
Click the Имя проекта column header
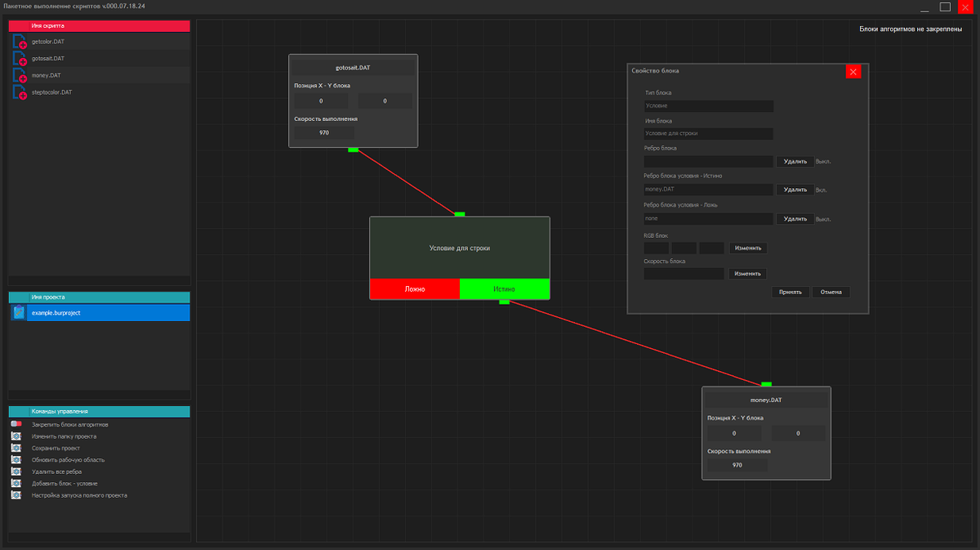100,297
